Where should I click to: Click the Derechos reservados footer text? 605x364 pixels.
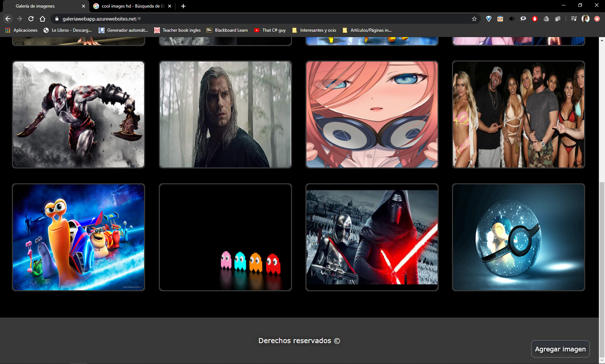[x=299, y=341]
